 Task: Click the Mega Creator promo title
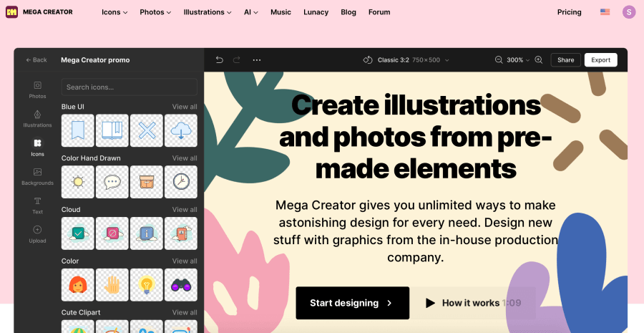(95, 60)
